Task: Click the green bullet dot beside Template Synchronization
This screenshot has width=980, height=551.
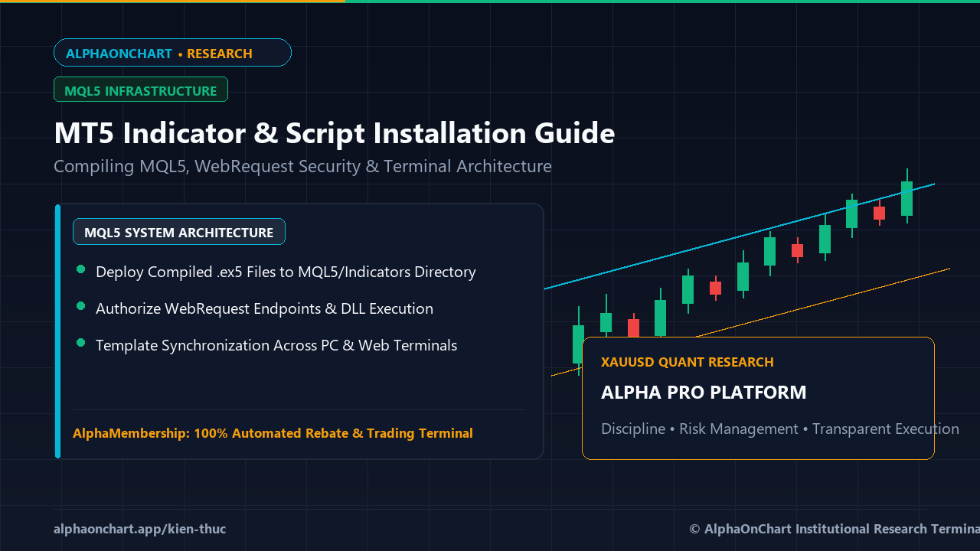Action: [x=80, y=343]
